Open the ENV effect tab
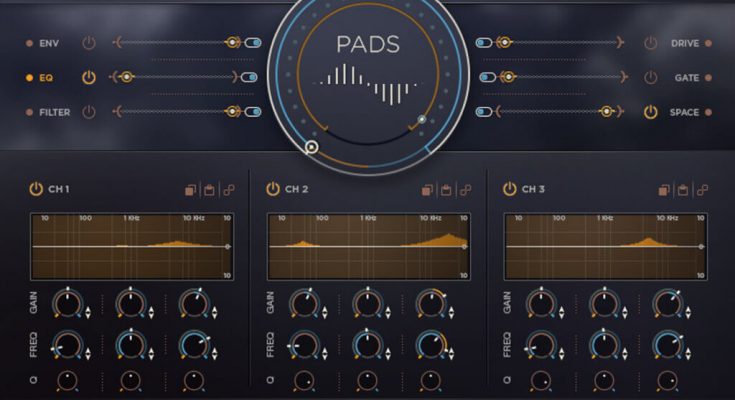 point(49,43)
